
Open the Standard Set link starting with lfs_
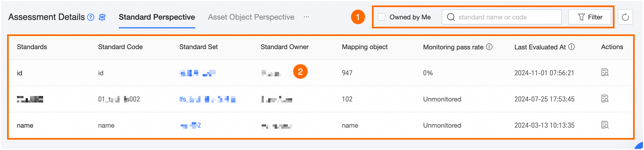coord(207,99)
